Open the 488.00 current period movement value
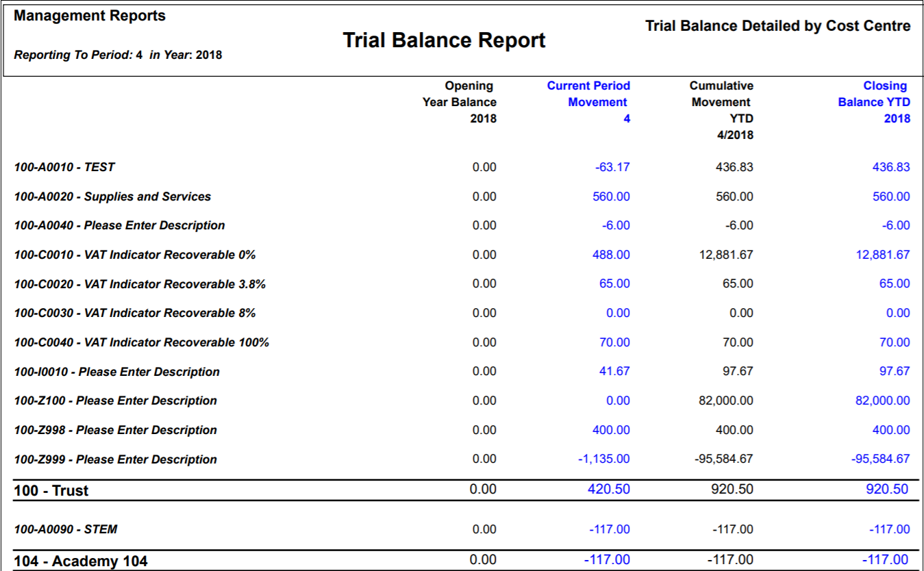The width and height of the screenshot is (924, 571). pos(611,255)
